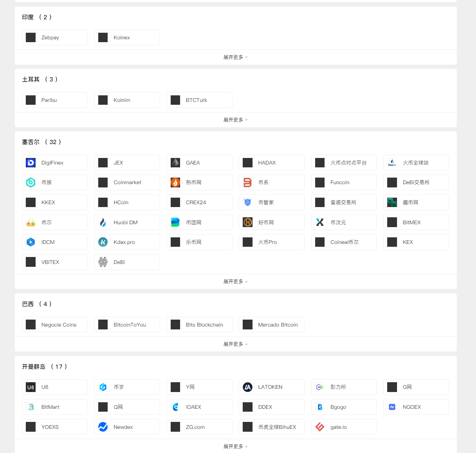Open the DDEX exchange card
This screenshot has width=476, height=453.
[x=272, y=407]
